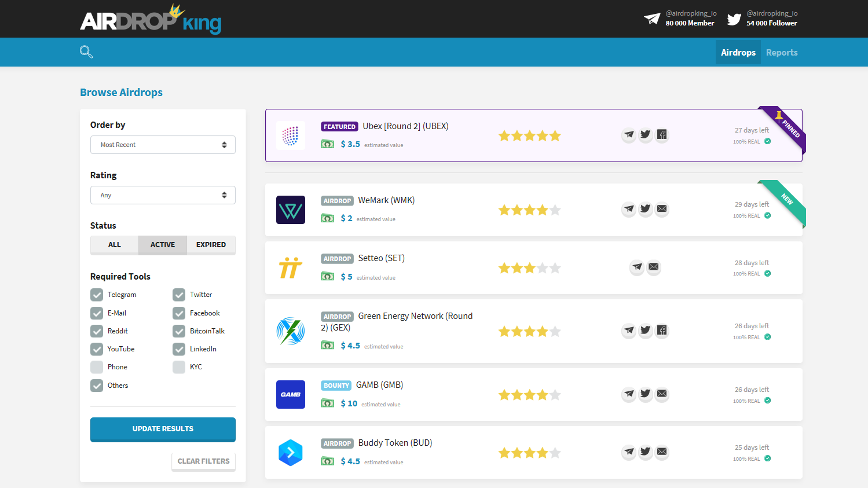Enable the KYC checkbox
The image size is (868, 488).
[179, 367]
